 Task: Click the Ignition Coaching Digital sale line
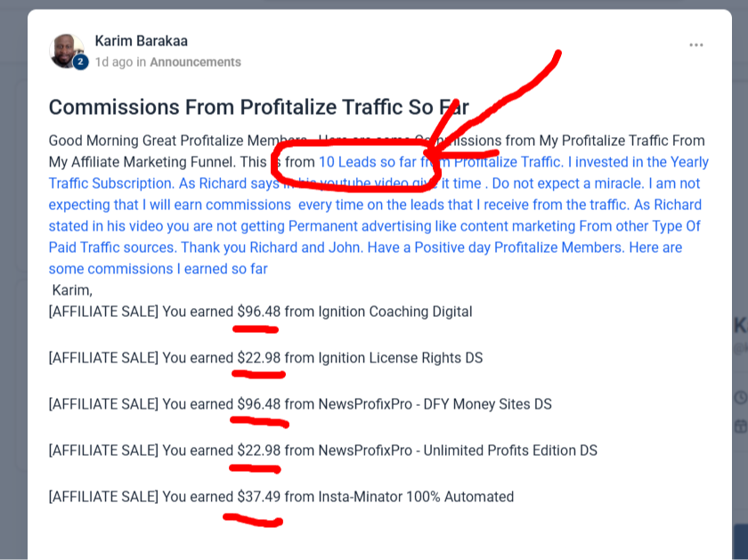(260, 312)
